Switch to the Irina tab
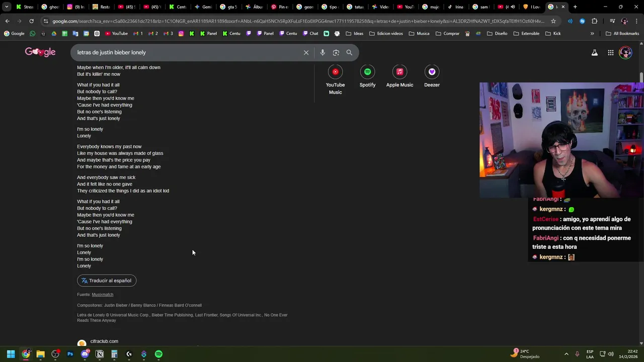The image size is (644, 362). (455, 7)
